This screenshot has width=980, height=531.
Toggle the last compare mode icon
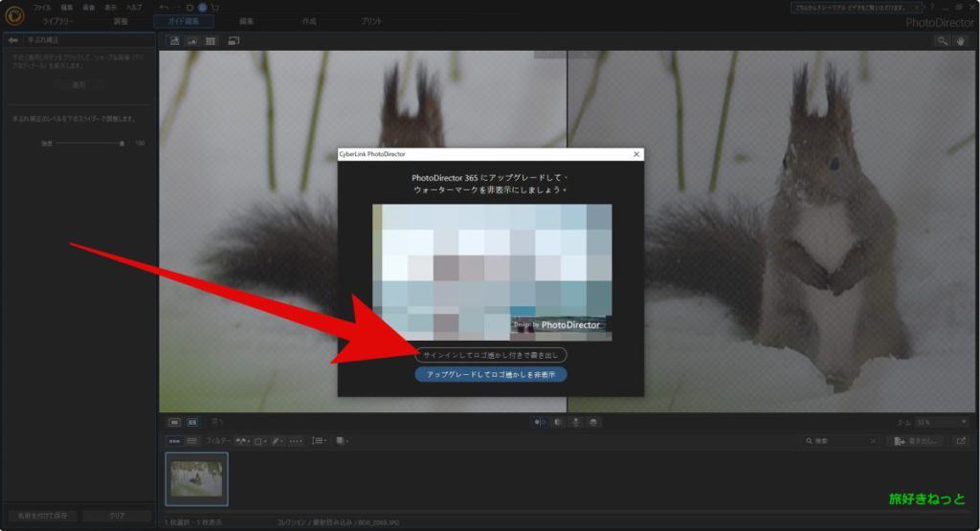593,422
